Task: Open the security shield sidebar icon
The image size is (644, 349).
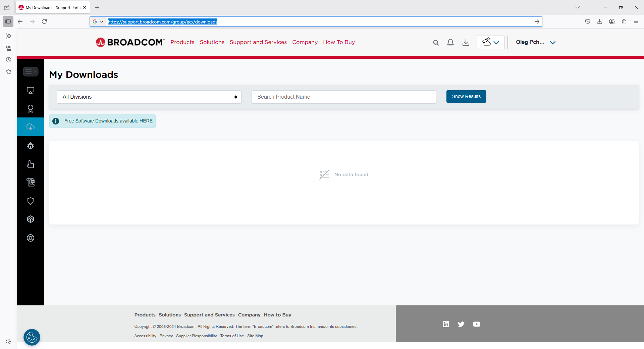Action: 31,201
